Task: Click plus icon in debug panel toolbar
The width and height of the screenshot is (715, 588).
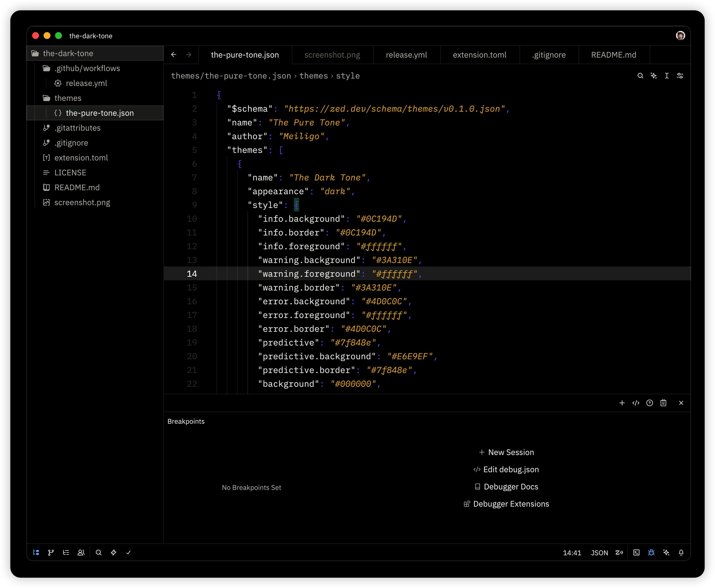Action: click(622, 403)
